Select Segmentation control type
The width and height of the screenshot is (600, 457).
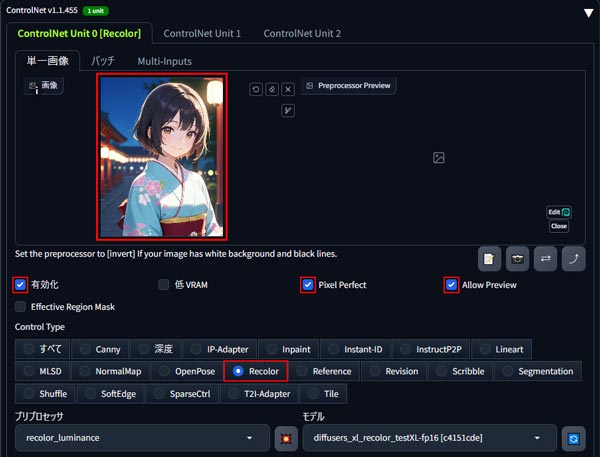click(538, 371)
